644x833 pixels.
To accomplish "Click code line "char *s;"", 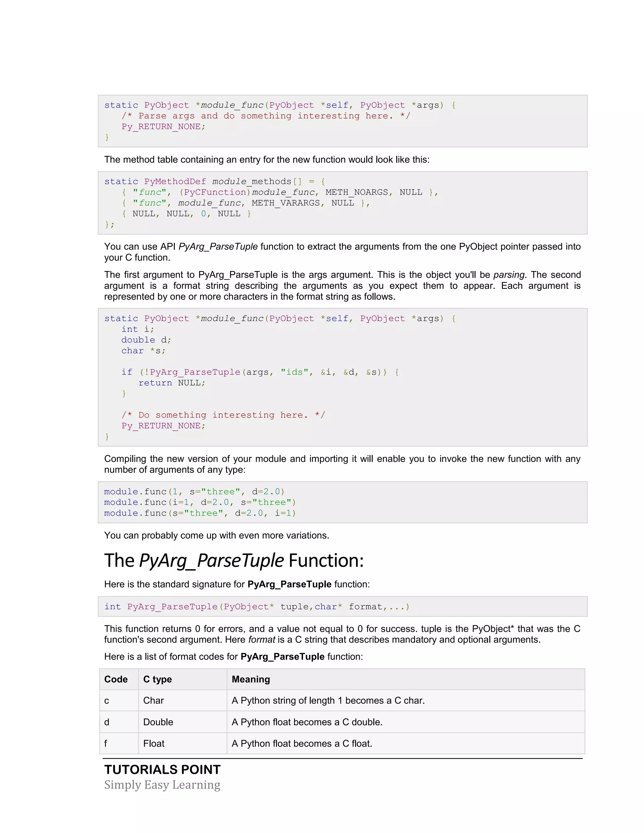I will (143, 350).
